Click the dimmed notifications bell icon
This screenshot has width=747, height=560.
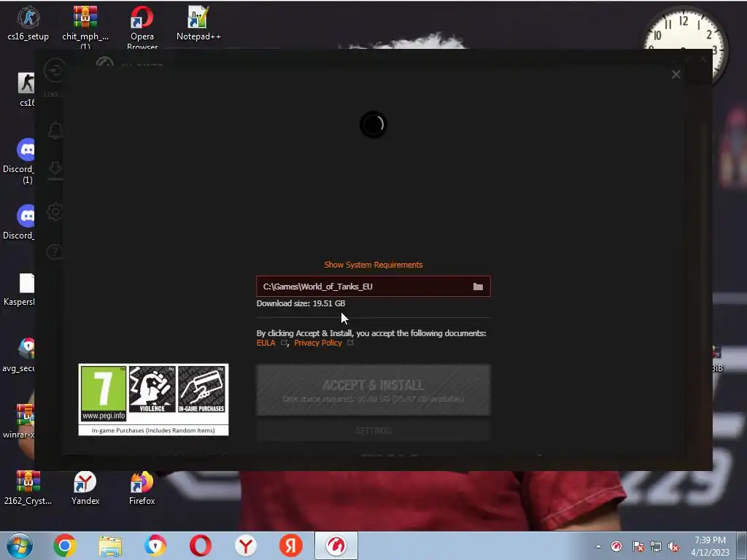click(x=55, y=131)
